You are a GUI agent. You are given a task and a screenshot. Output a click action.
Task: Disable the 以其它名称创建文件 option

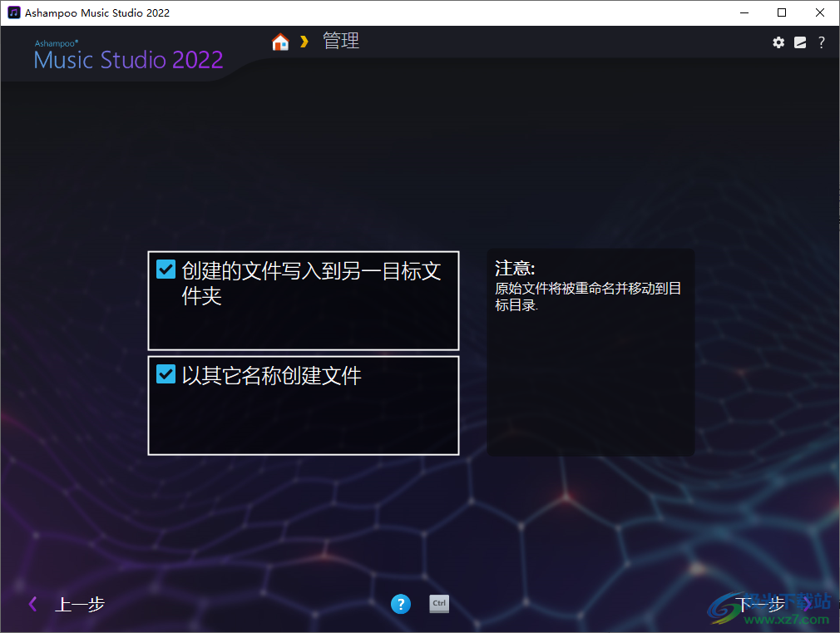click(166, 374)
